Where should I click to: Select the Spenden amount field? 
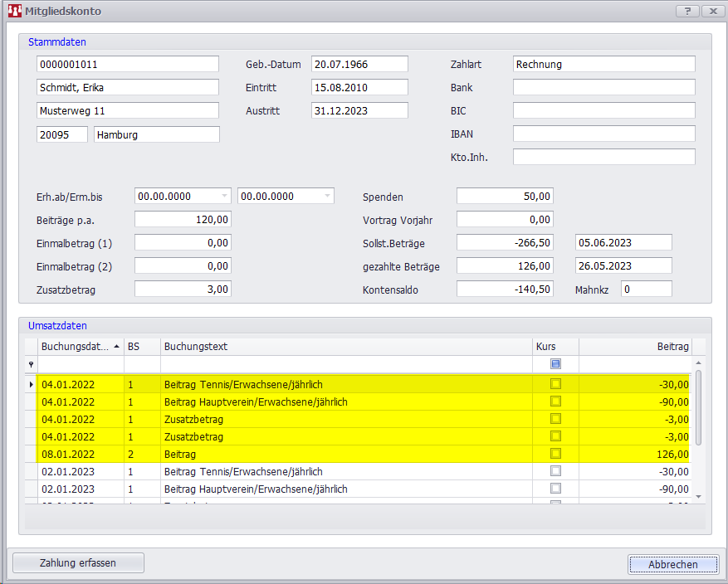[x=505, y=197]
